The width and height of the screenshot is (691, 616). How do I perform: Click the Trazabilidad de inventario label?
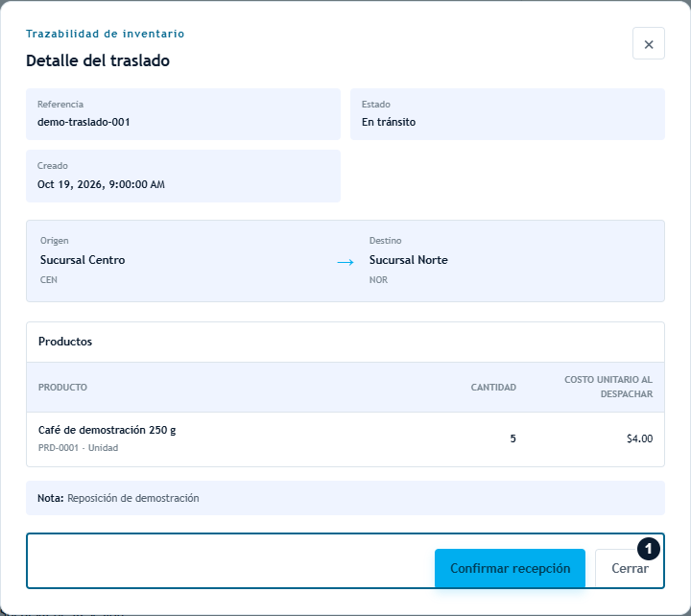pyautogui.click(x=105, y=34)
